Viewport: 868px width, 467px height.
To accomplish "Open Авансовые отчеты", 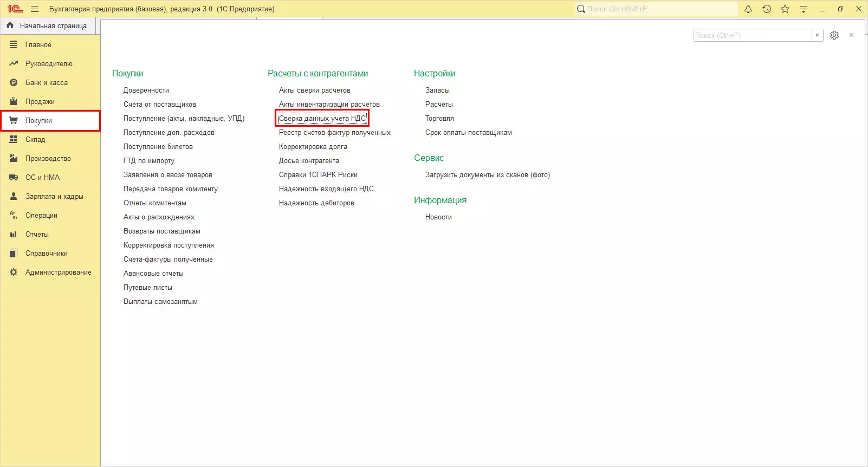I will tap(153, 274).
